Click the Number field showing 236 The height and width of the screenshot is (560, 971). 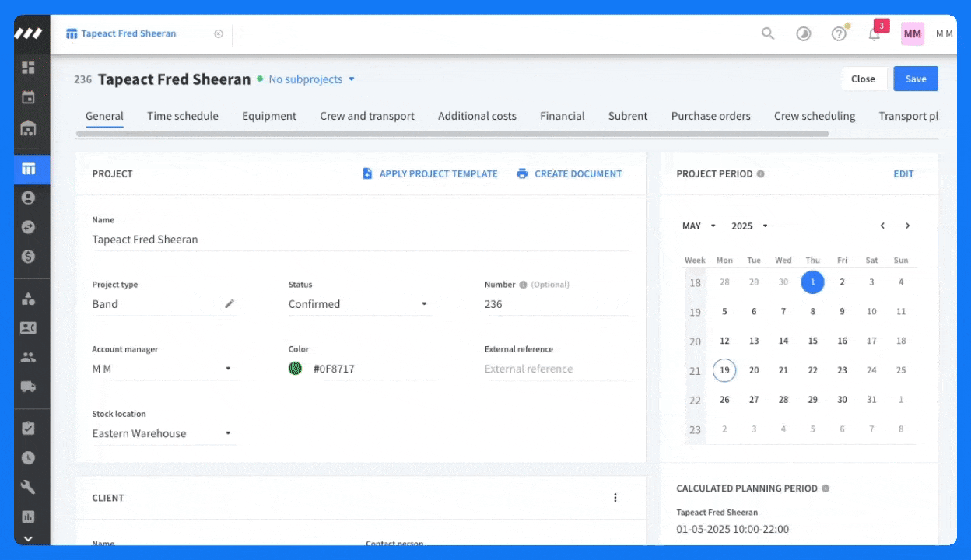(556, 304)
